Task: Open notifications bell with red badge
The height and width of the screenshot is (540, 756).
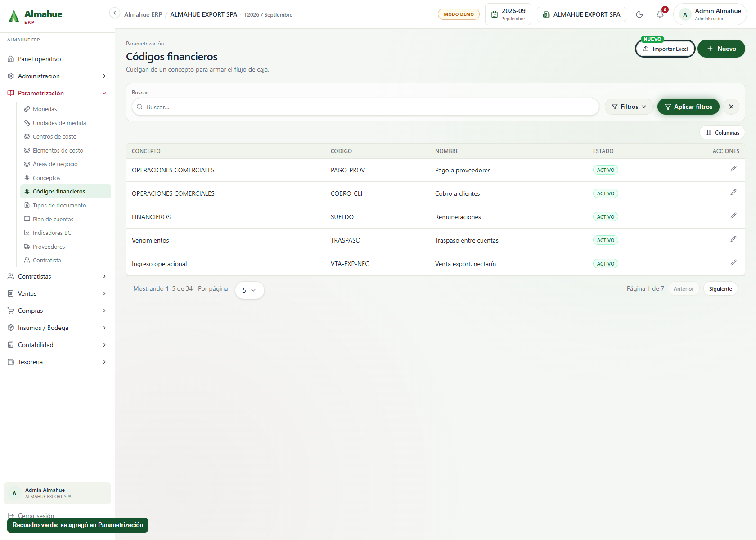Action: [x=660, y=14]
